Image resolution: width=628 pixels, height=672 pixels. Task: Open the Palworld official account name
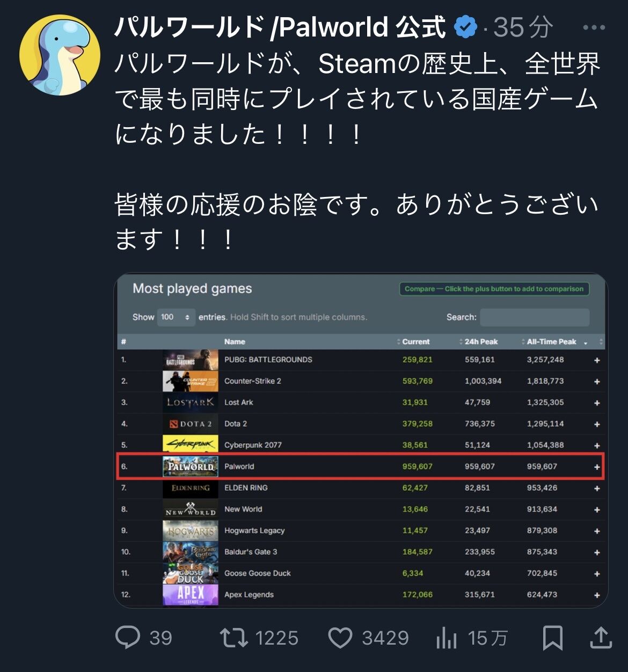[x=280, y=27]
